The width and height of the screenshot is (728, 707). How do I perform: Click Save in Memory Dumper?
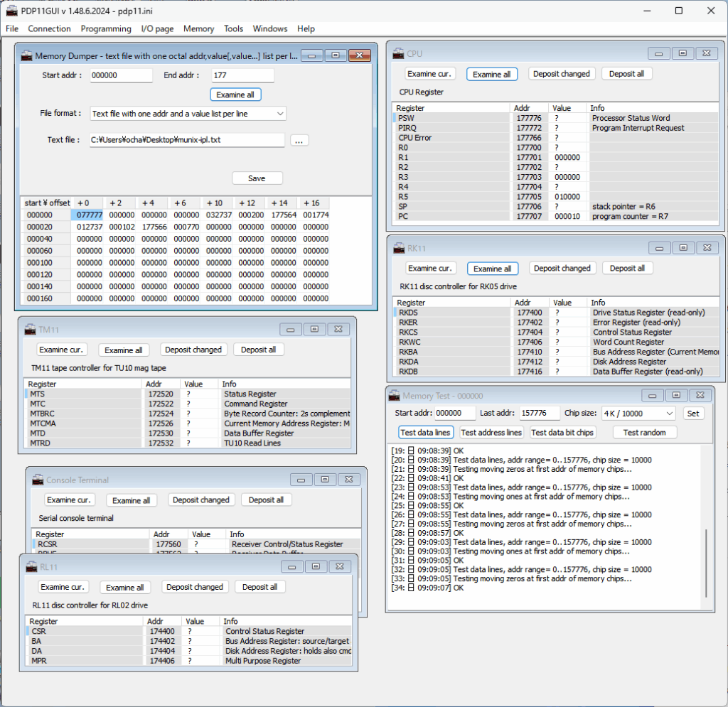[x=257, y=178]
